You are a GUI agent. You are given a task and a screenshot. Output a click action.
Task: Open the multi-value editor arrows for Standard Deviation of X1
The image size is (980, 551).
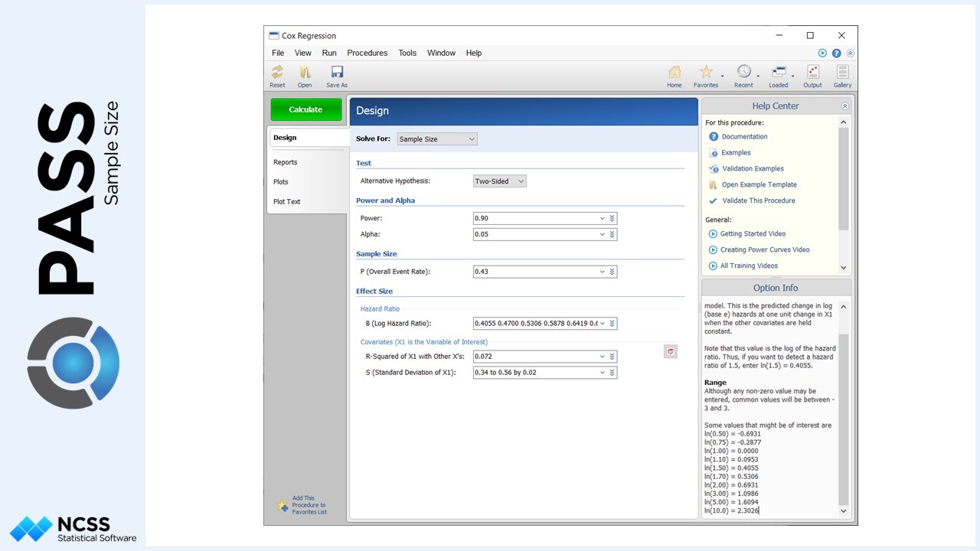click(612, 373)
